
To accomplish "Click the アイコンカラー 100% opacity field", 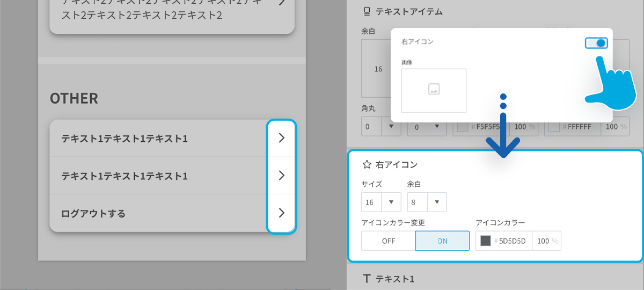I will point(547,241).
